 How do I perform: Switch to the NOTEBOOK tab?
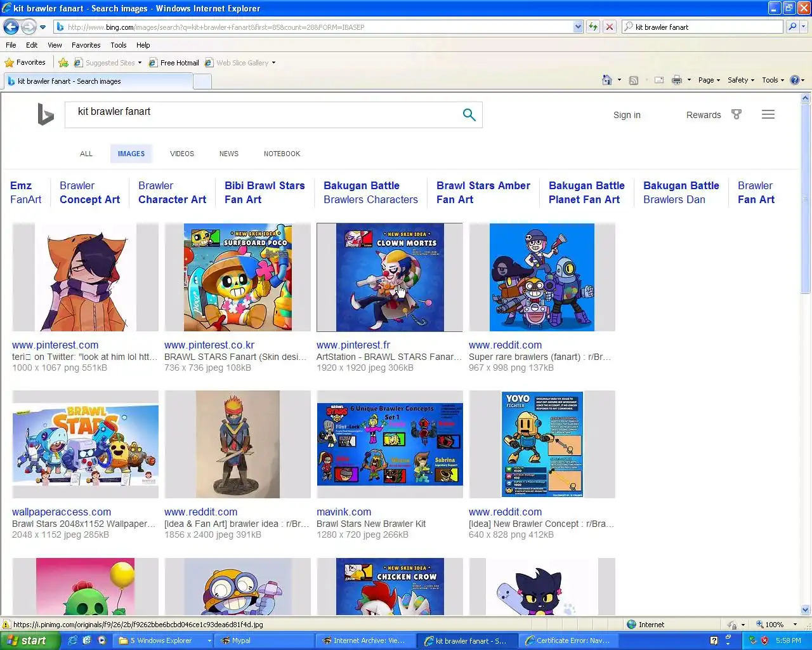click(x=282, y=154)
